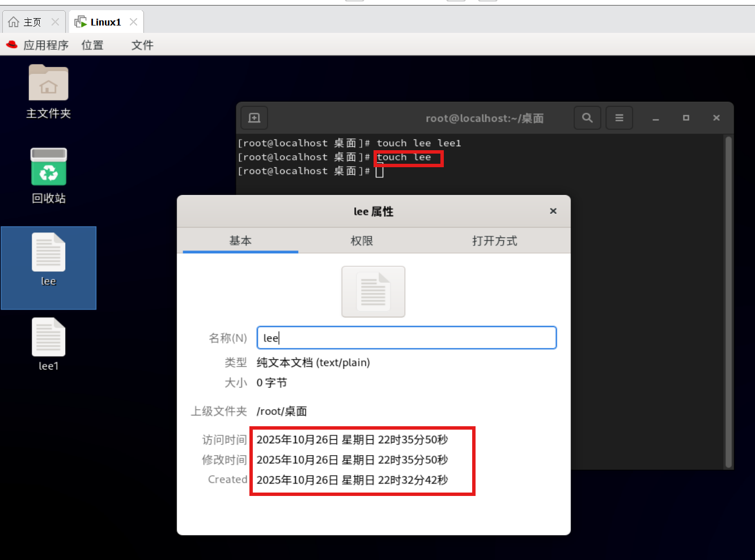The height and width of the screenshot is (560, 755).
Task: Close the Linux1 tab
Action: [133, 22]
